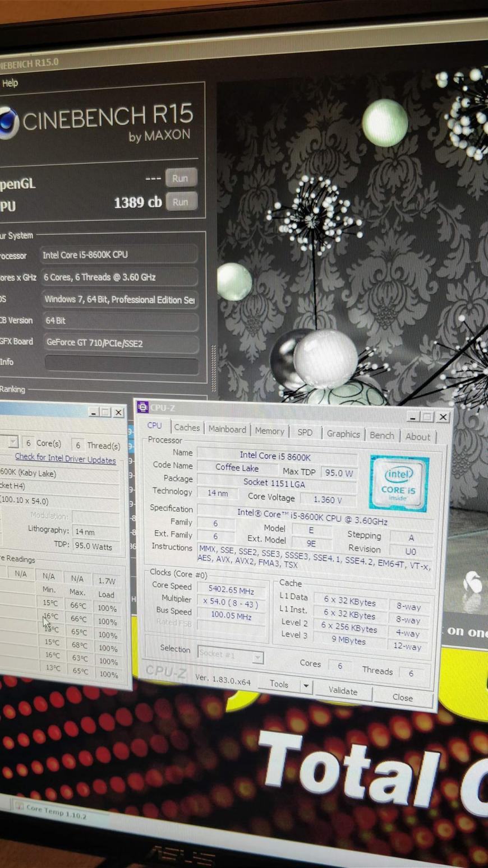The height and width of the screenshot is (868, 488).
Task: Run the CPU benchmark in Cinebench
Action: 181,202
